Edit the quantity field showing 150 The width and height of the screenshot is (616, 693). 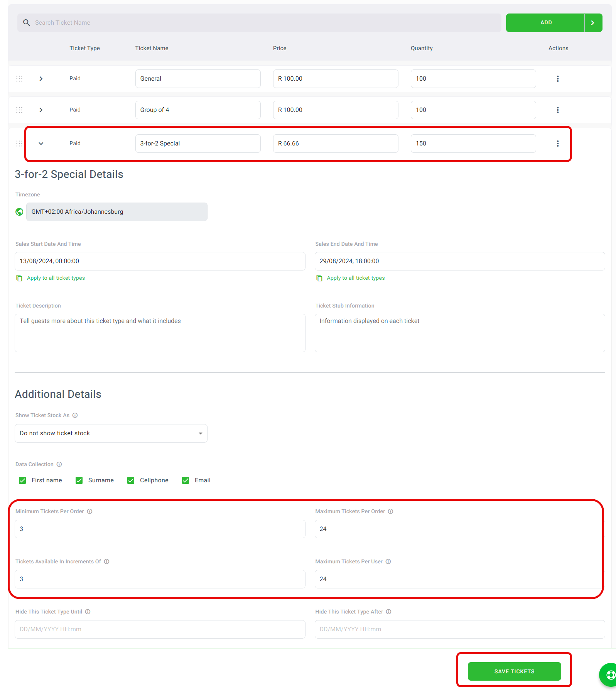pyautogui.click(x=473, y=144)
